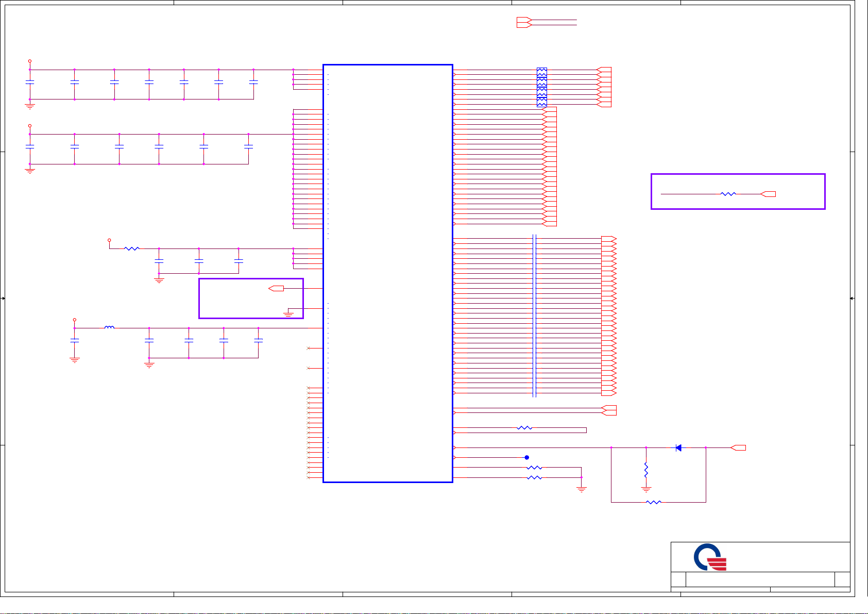
Task: Select the vertical resistor below the diode line
Action: (646, 470)
